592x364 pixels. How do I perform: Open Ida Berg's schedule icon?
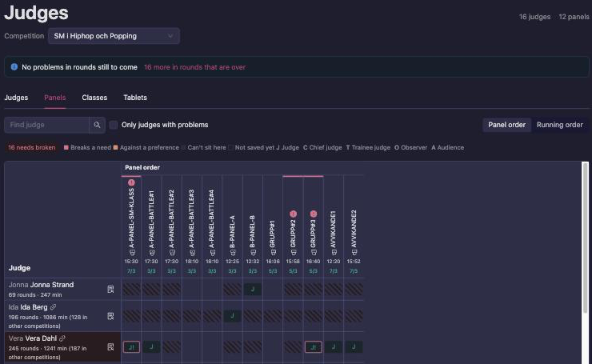coord(110,316)
